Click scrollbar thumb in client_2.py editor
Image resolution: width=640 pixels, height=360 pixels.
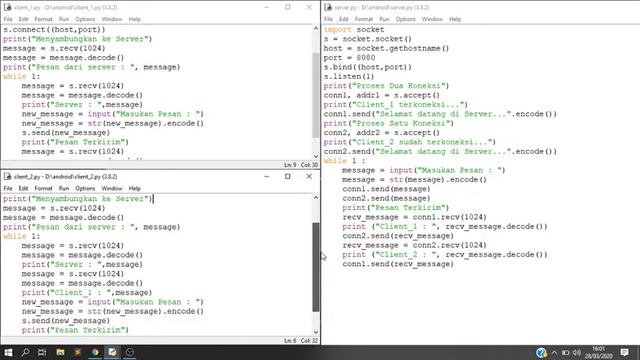(x=316, y=267)
